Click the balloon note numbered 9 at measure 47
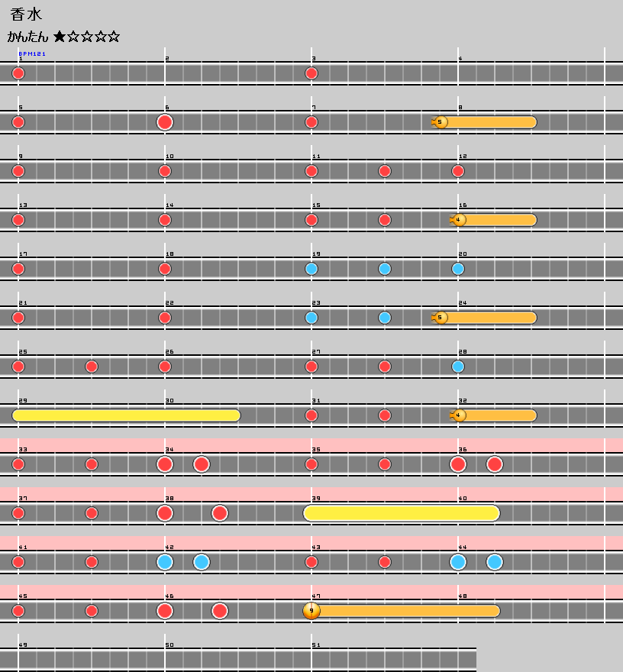Screen dimensions: 623x672 (x=311, y=611)
